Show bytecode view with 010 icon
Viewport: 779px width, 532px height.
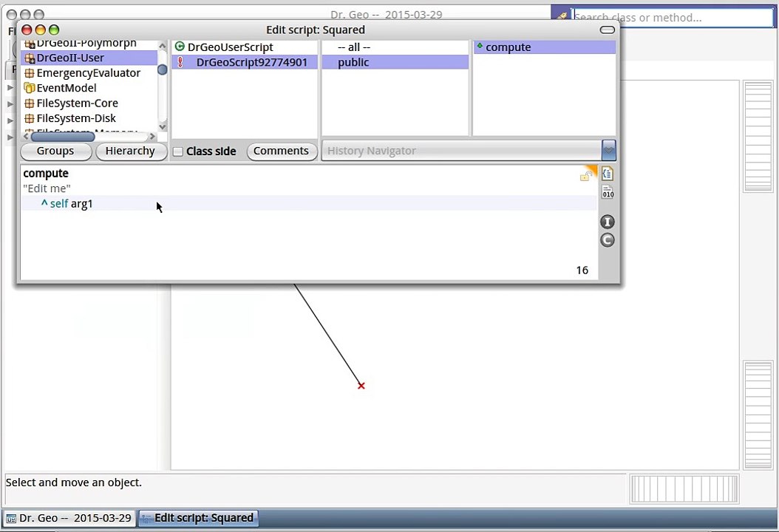click(x=608, y=191)
